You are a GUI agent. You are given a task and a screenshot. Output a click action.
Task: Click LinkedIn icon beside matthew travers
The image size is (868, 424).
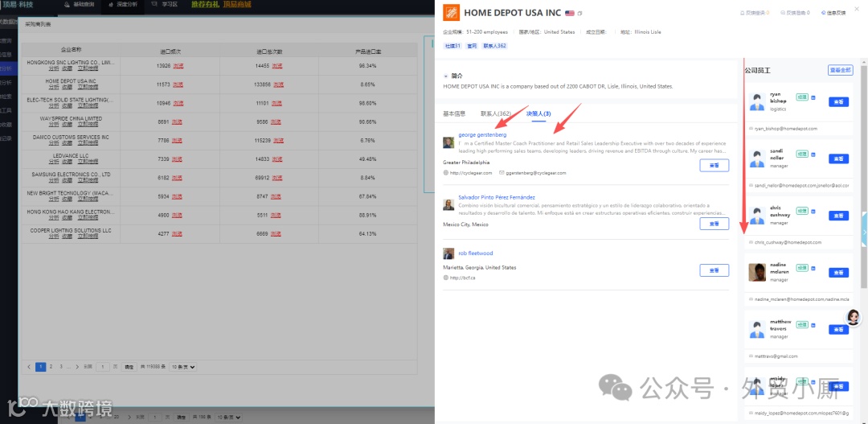click(813, 325)
